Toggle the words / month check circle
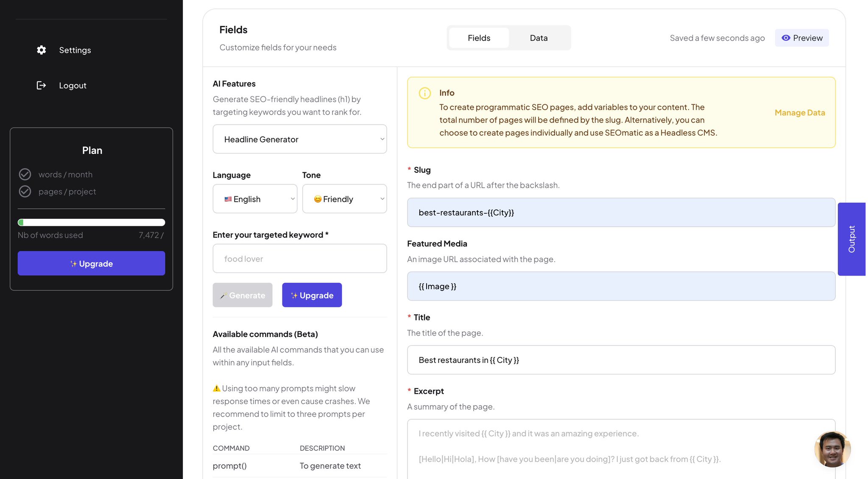This screenshot has width=868, height=479. click(x=25, y=174)
